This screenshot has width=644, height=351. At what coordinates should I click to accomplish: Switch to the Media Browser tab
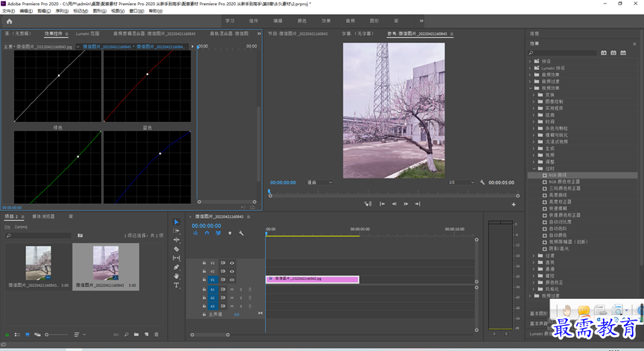click(x=43, y=216)
